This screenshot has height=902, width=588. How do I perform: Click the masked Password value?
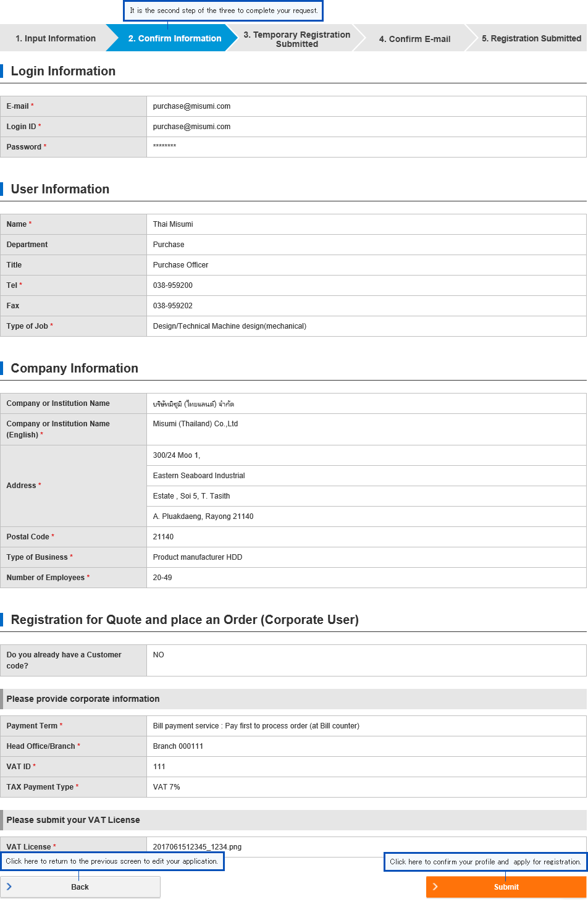click(x=164, y=146)
